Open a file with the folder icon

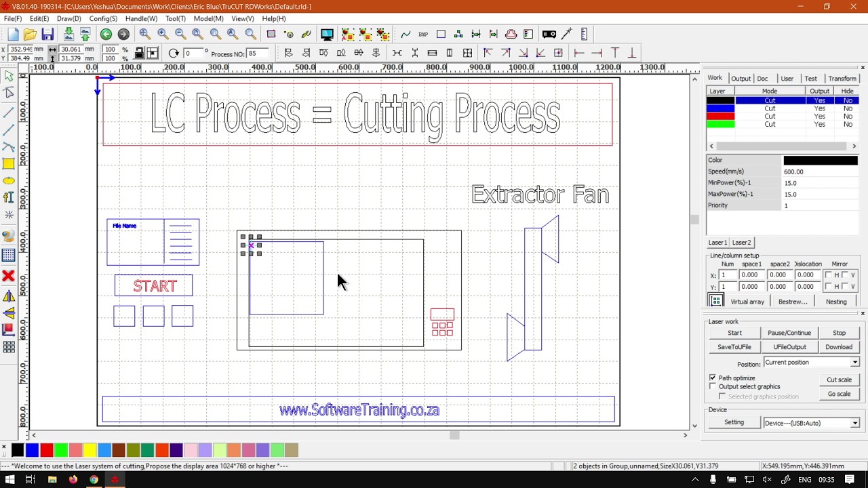pos(30,34)
